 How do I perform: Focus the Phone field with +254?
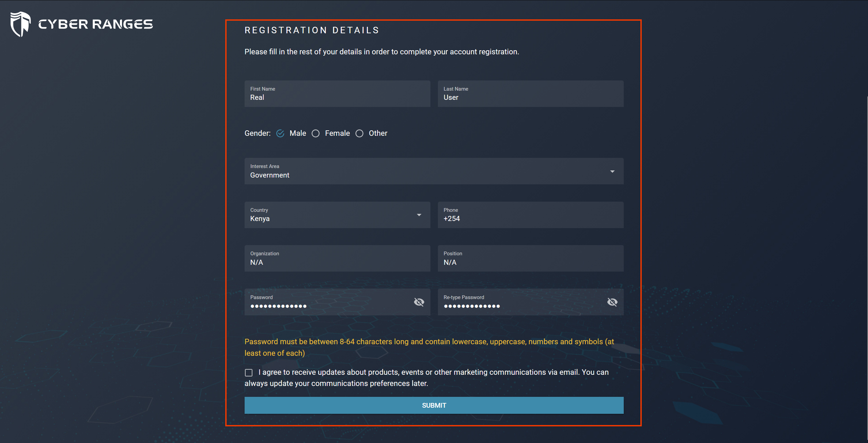pos(530,219)
